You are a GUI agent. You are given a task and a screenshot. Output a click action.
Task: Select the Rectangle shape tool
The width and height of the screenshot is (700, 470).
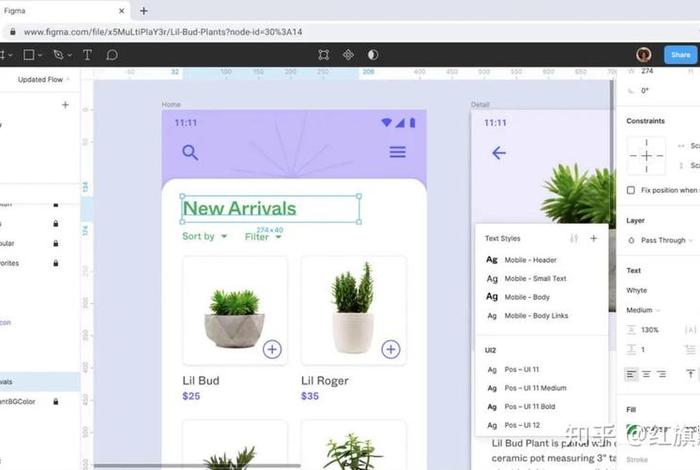point(29,55)
